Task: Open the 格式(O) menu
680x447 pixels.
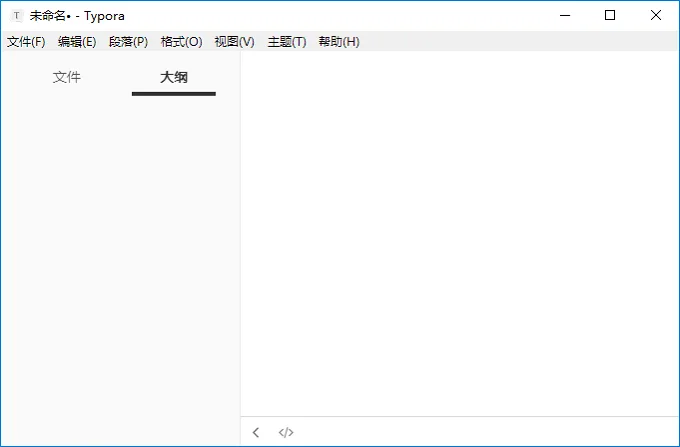Action: pos(181,42)
